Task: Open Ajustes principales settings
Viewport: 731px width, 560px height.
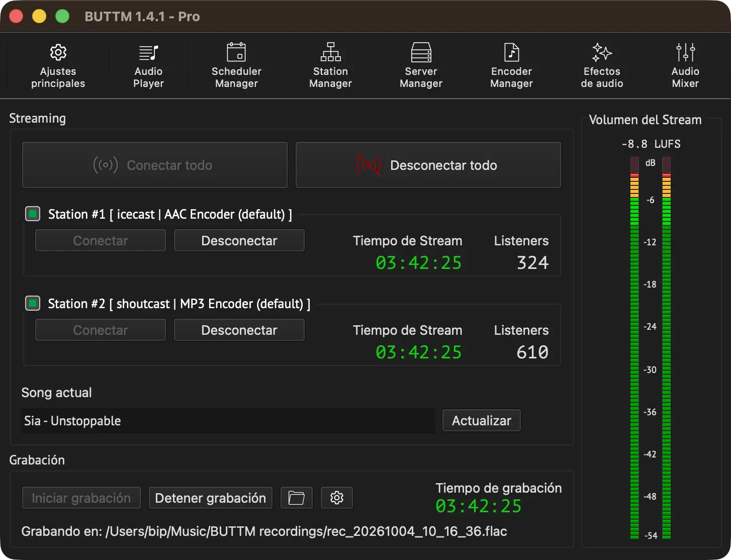Action: (x=58, y=66)
